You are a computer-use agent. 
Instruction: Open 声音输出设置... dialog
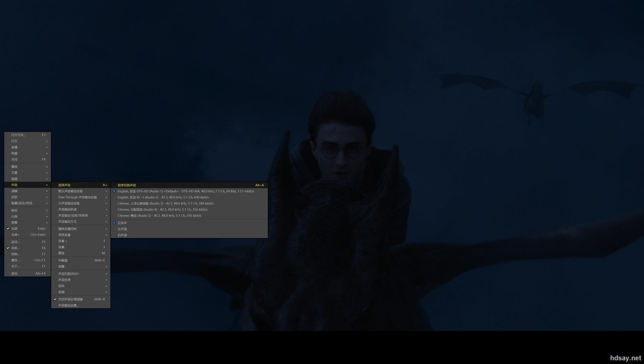click(81, 305)
